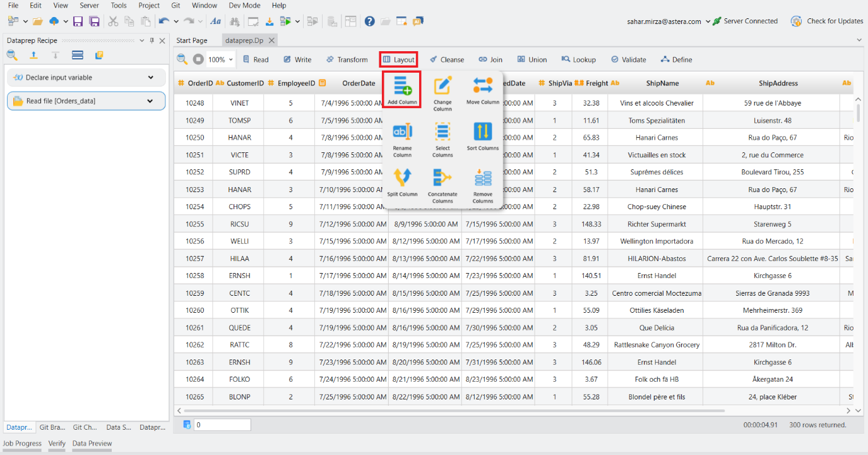Screen dimensions: 868x455
Task: Click the Help icon in toolbar
Action: pyautogui.click(x=370, y=21)
